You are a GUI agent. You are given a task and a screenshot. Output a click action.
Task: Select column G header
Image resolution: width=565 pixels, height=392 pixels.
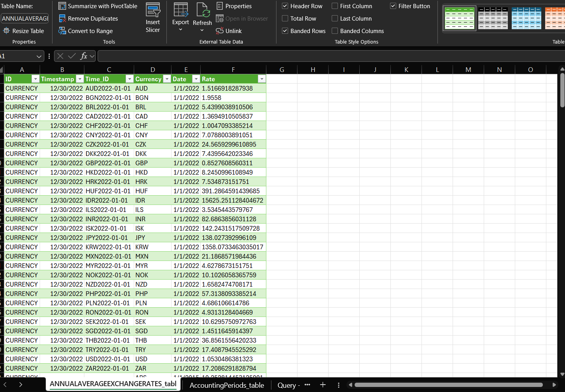point(282,70)
